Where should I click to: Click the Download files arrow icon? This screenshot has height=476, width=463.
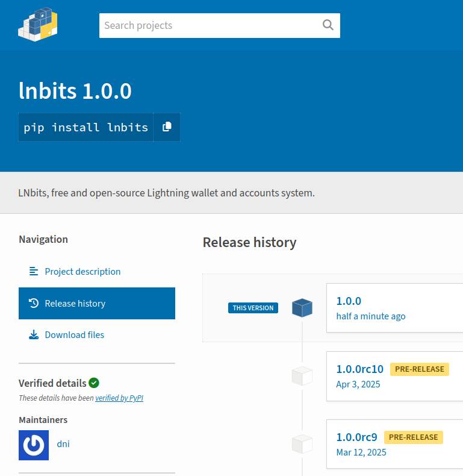[x=34, y=334]
